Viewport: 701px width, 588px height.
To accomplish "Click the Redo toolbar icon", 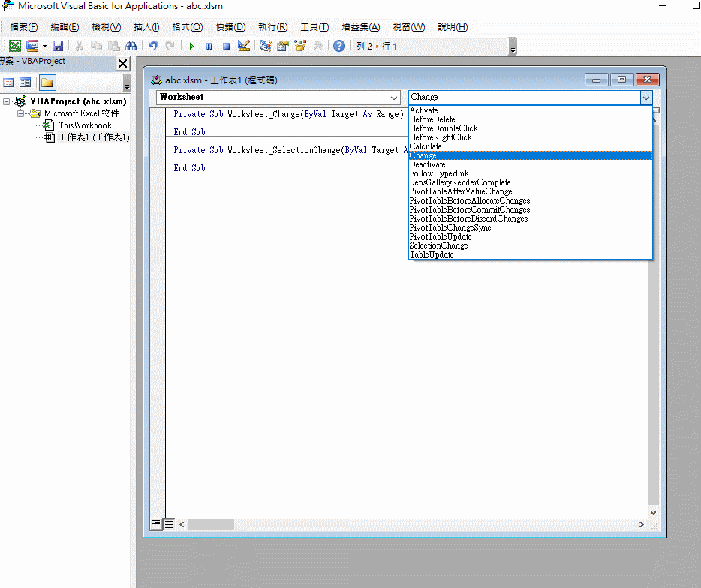I will [x=170, y=46].
